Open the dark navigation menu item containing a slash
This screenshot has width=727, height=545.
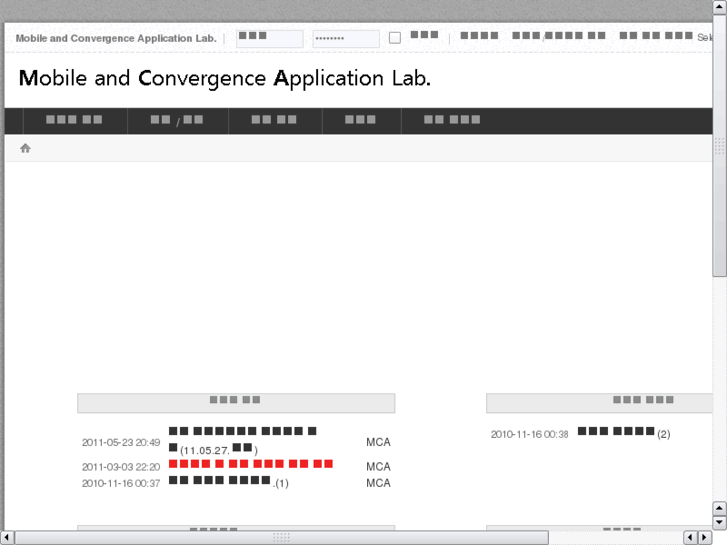point(177,120)
